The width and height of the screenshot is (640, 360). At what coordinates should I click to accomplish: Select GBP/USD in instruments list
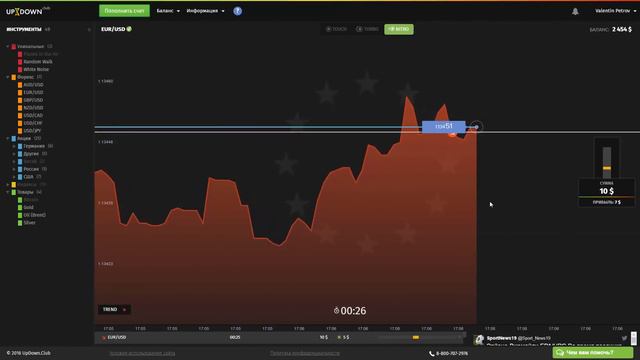tap(33, 100)
